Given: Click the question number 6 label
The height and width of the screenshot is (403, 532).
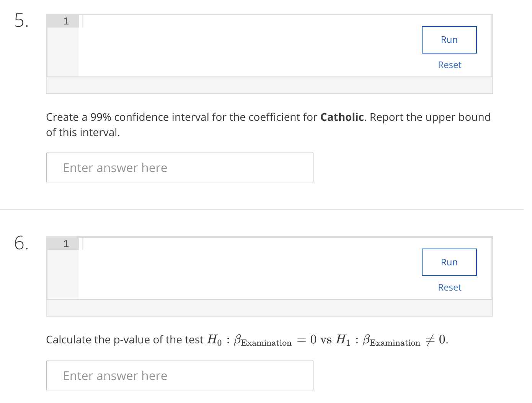Looking at the screenshot, I should (21, 243).
